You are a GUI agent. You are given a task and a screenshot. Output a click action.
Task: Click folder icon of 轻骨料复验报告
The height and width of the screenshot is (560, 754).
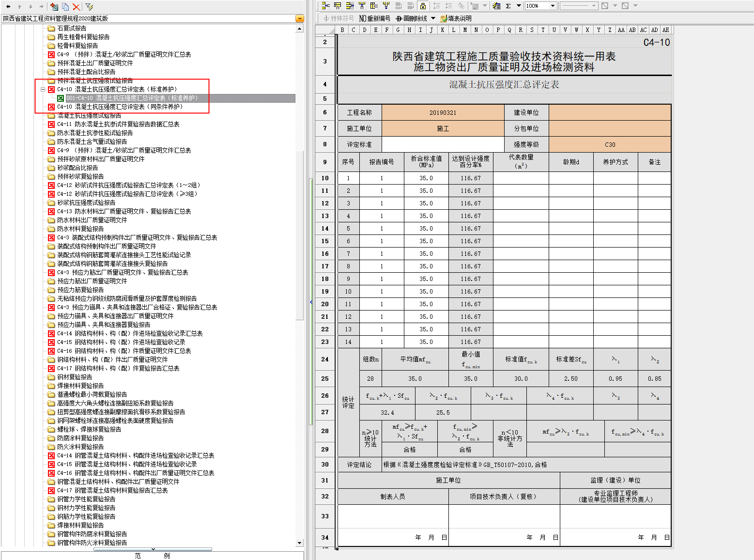(x=51, y=46)
